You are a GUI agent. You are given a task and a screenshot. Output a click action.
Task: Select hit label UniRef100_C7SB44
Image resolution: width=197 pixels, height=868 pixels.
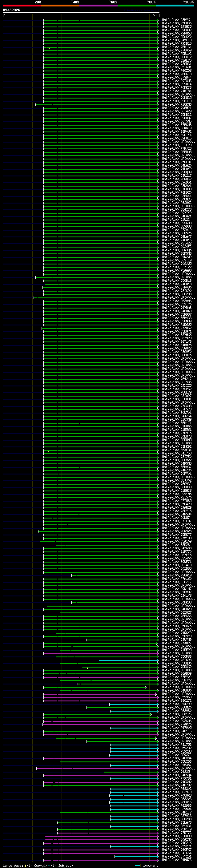click(x=177, y=78)
